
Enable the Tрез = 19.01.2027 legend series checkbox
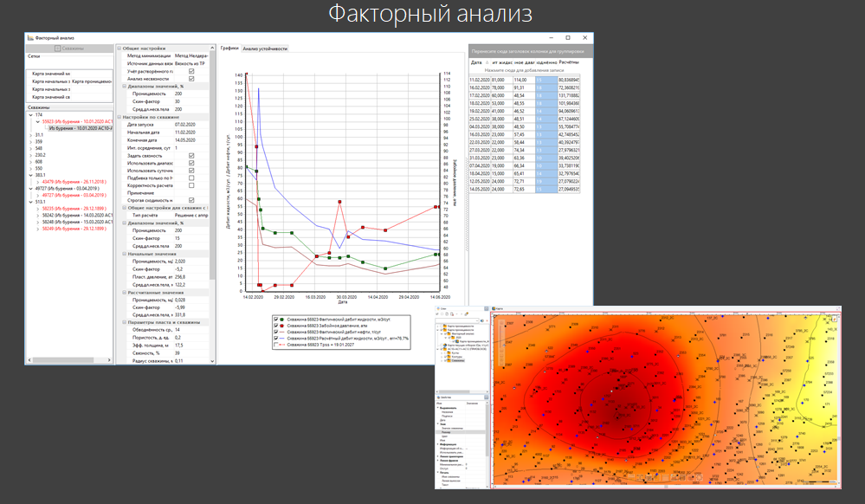click(276, 345)
